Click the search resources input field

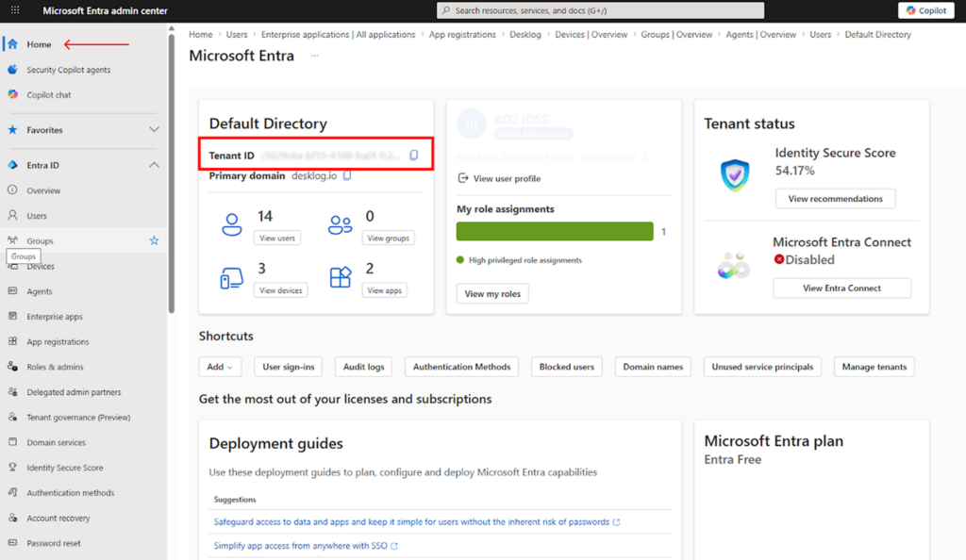pos(600,10)
